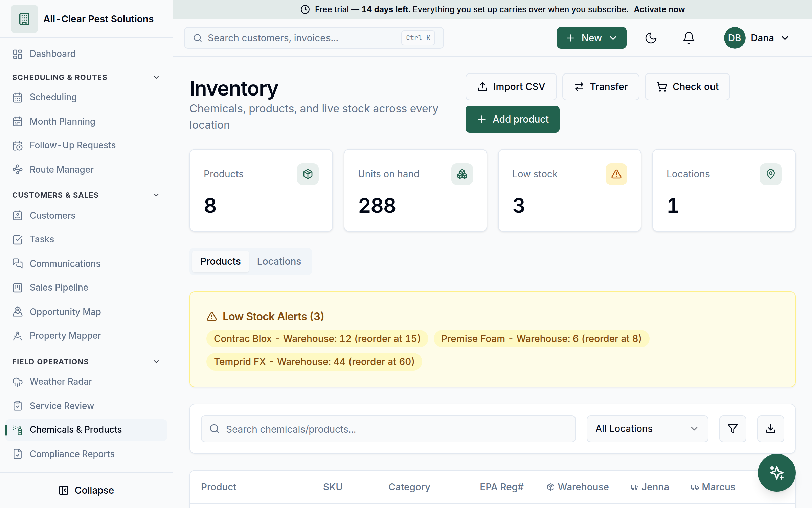Screen dimensions: 812x508
Task: Open Opportunity Map
Action: tap(86, 312)
